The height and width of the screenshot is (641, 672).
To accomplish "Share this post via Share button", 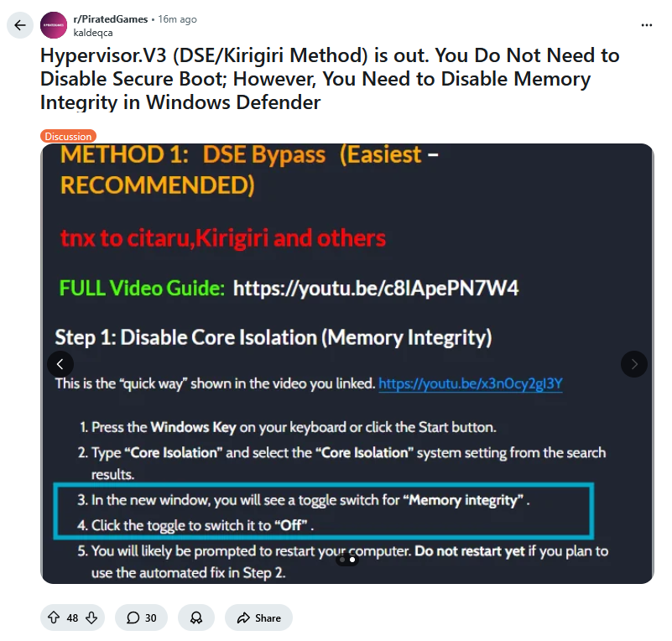I will click(x=259, y=618).
